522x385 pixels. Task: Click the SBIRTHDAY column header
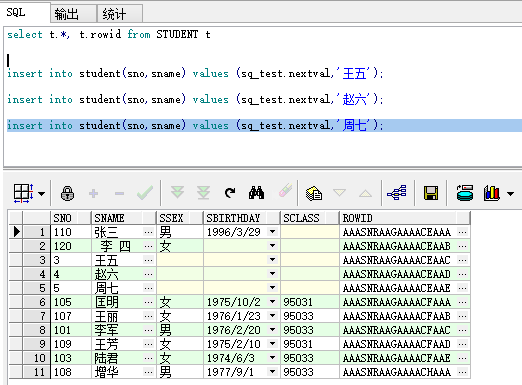click(x=242, y=218)
